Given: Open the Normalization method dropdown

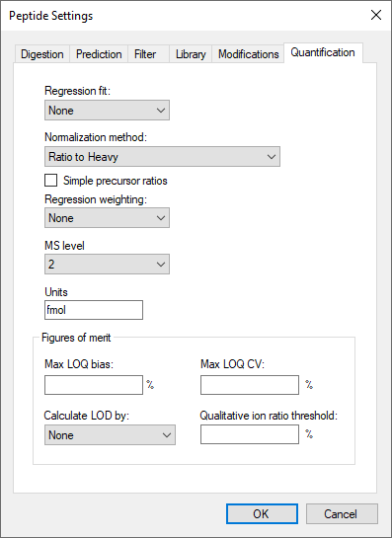Looking at the screenshot, I should click(x=162, y=156).
